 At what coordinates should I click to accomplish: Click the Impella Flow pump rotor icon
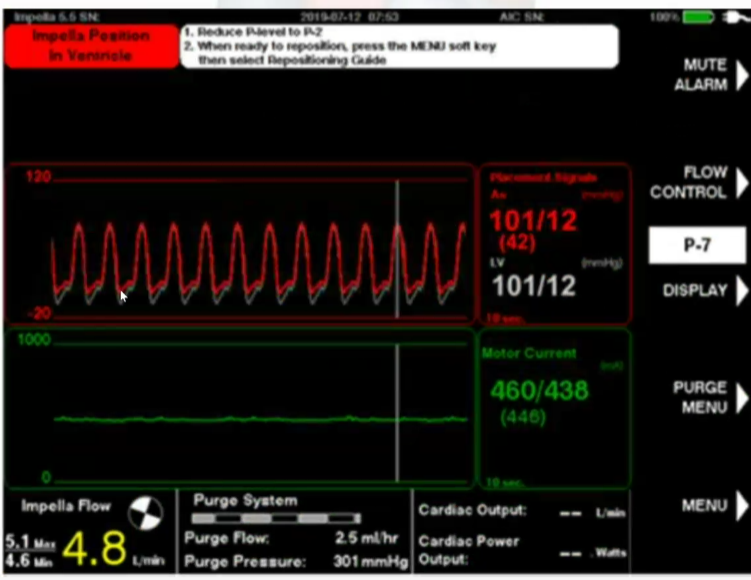pyautogui.click(x=146, y=510)
